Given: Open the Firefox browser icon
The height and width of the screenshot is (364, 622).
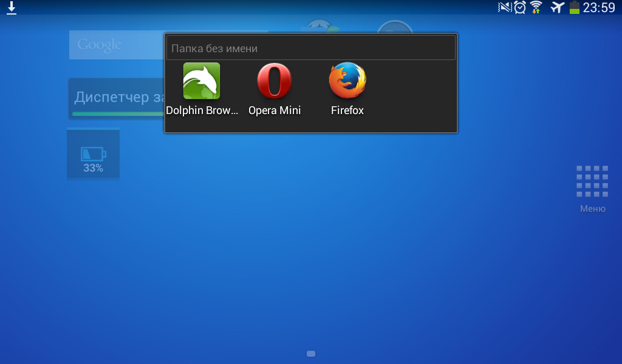Looking at the screenshot, I should (x=347, y=81).
